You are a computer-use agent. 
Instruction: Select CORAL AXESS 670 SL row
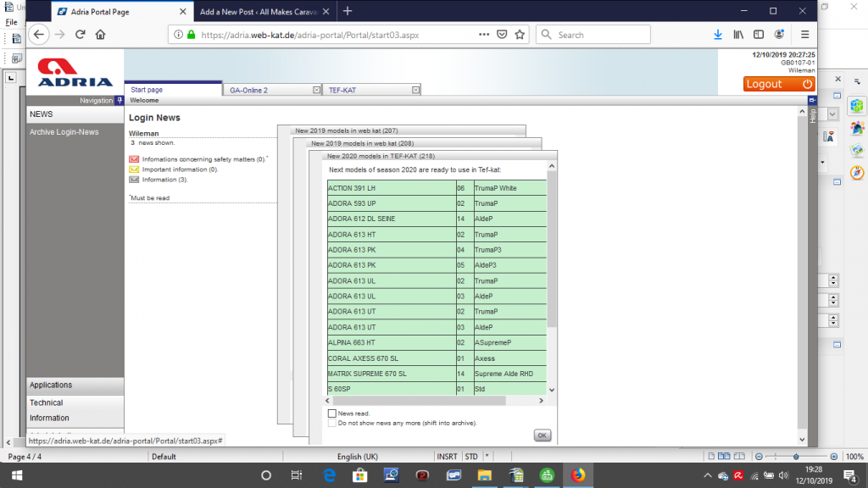tap(437, 358)
